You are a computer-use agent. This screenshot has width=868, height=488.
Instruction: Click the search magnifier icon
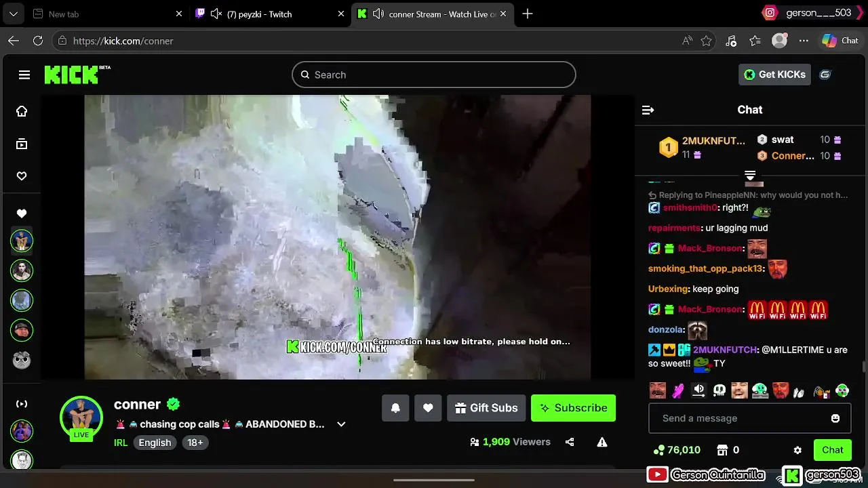305,75
